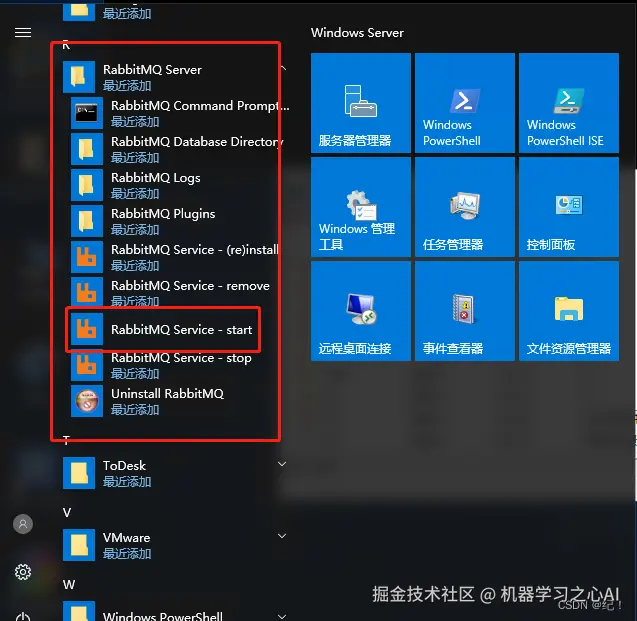The image size is (637, 621).
Task: Open RabbitMQ Logs folder icon
Action: point(87,185)
